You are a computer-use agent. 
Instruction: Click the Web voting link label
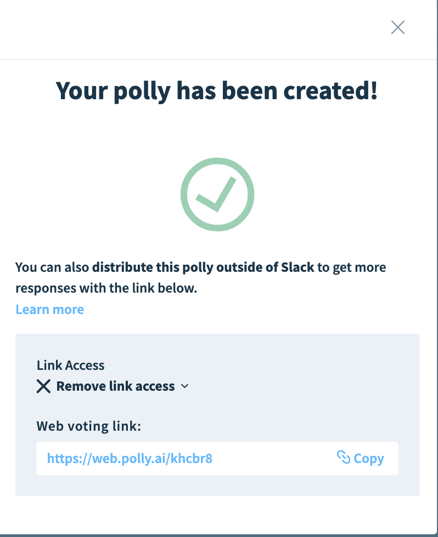point(89,426)
